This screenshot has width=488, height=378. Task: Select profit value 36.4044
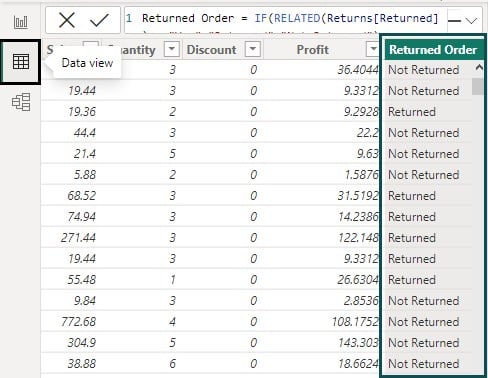(358, 70)
